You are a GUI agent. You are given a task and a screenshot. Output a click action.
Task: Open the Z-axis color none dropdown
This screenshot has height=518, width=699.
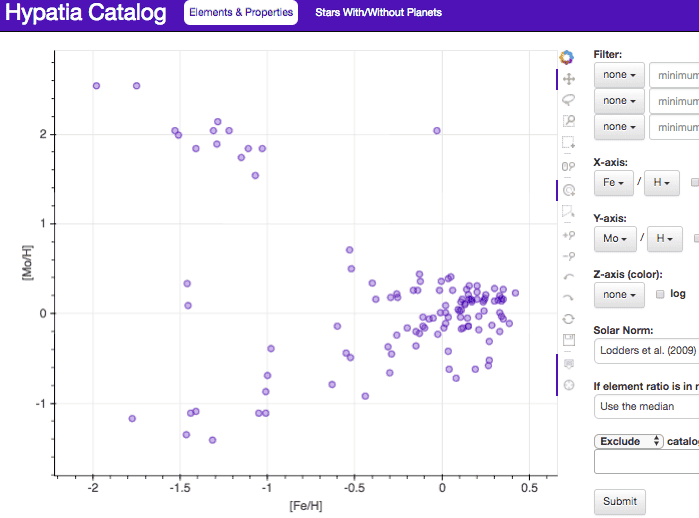pyautogui.click(x=619, y=295)
